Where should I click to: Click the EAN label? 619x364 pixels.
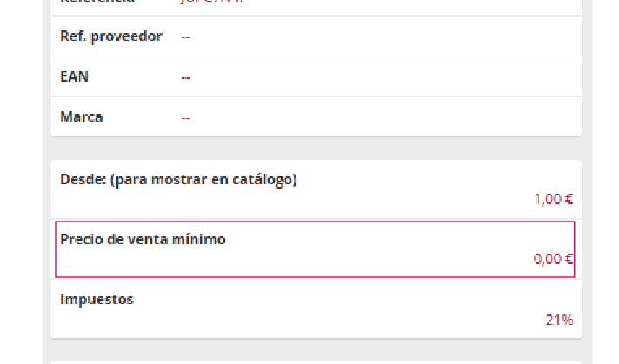click(x=74, y=76)
